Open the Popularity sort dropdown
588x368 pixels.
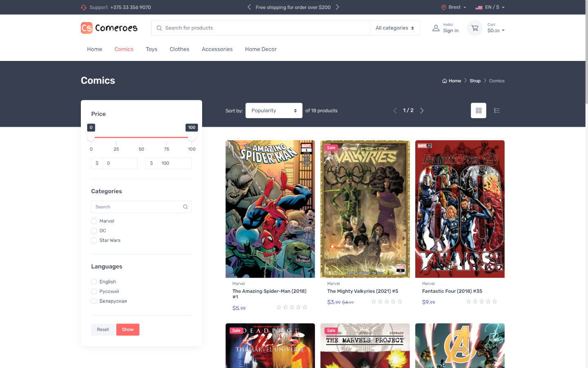[x=274, y=110]
